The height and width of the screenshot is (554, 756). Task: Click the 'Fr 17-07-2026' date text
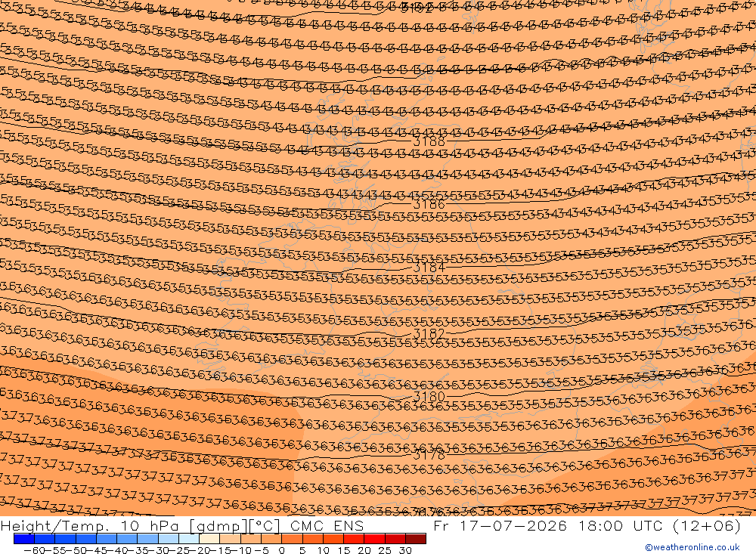500,525
